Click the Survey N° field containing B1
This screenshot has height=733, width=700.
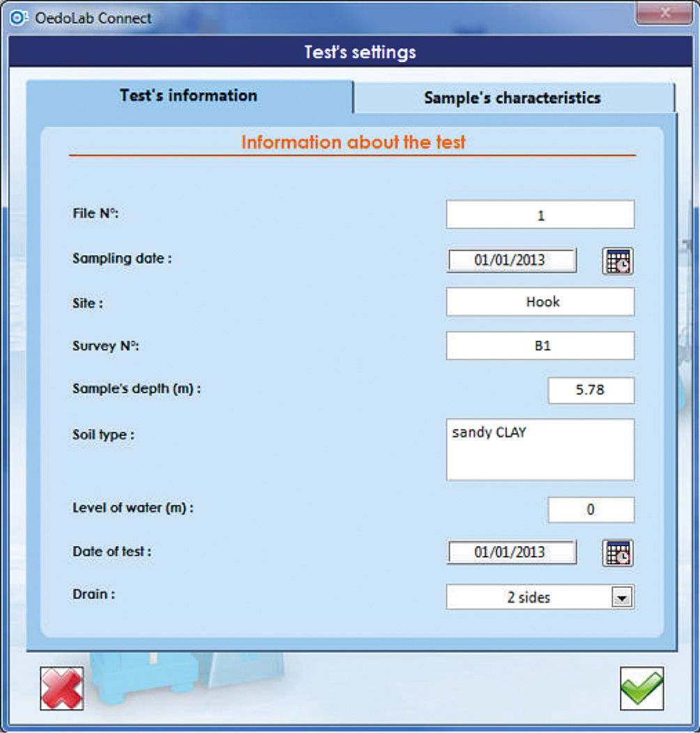point(540,346)
